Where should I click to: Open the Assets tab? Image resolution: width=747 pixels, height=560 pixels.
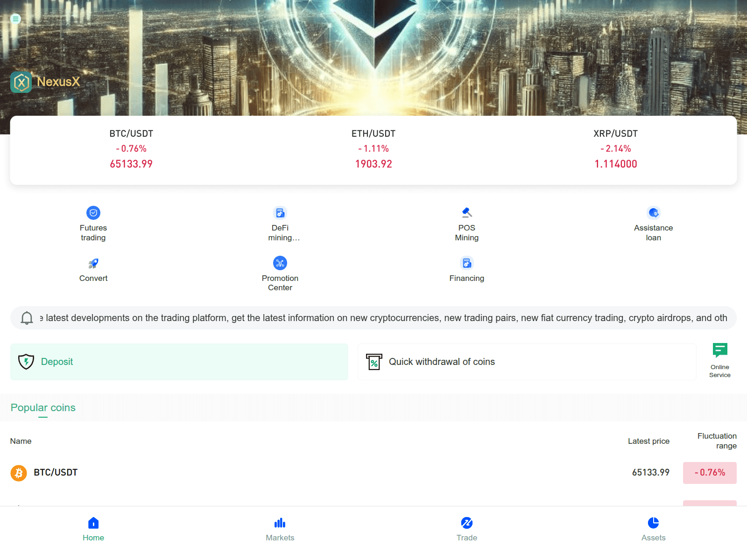[654, 529]
